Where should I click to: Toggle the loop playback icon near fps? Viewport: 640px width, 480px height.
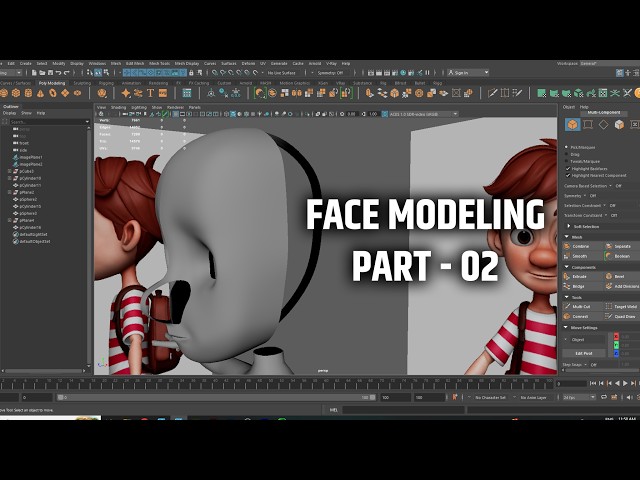point(604,397)
